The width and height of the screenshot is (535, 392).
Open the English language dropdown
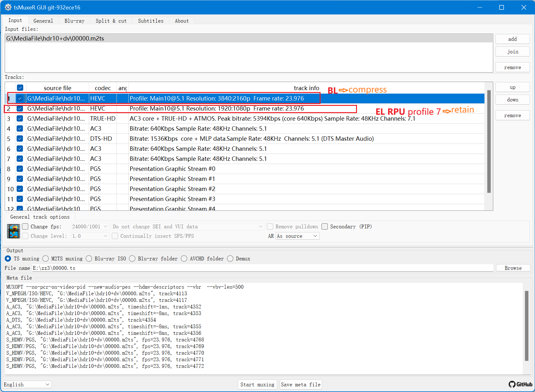[x=27, y=384]
